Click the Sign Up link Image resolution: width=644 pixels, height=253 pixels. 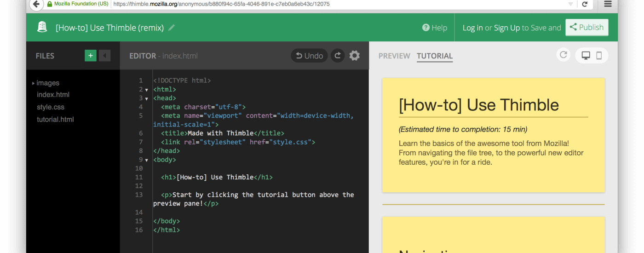coord(507,28)
